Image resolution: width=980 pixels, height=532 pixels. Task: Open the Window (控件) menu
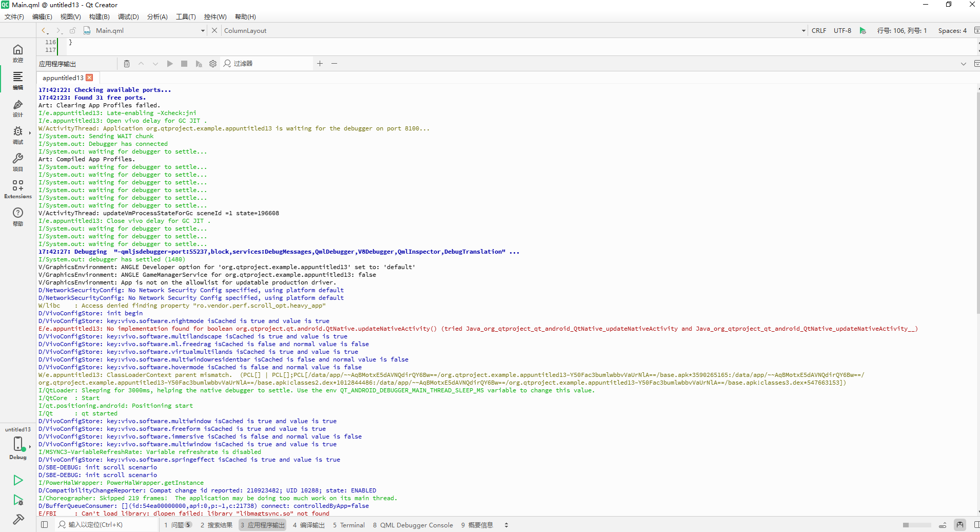[x=215, y=17]
